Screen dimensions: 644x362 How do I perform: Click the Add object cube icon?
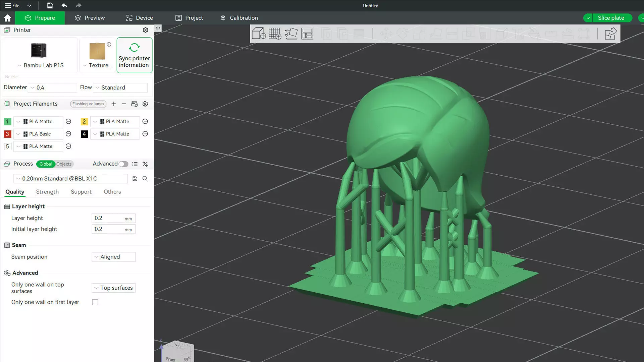pos(259,34)
